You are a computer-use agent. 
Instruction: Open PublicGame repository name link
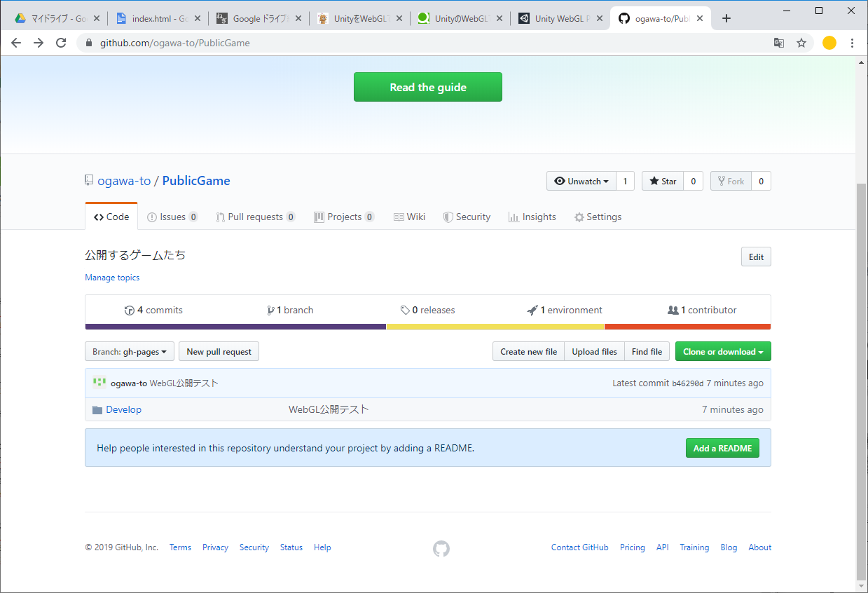click(x=196, y=180)
